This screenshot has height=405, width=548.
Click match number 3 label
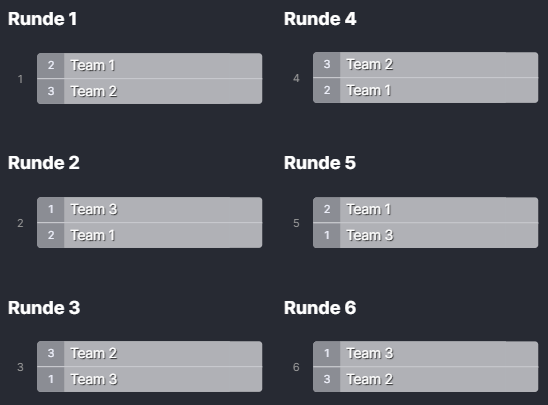pyautogui.click(x=20, y=367)
